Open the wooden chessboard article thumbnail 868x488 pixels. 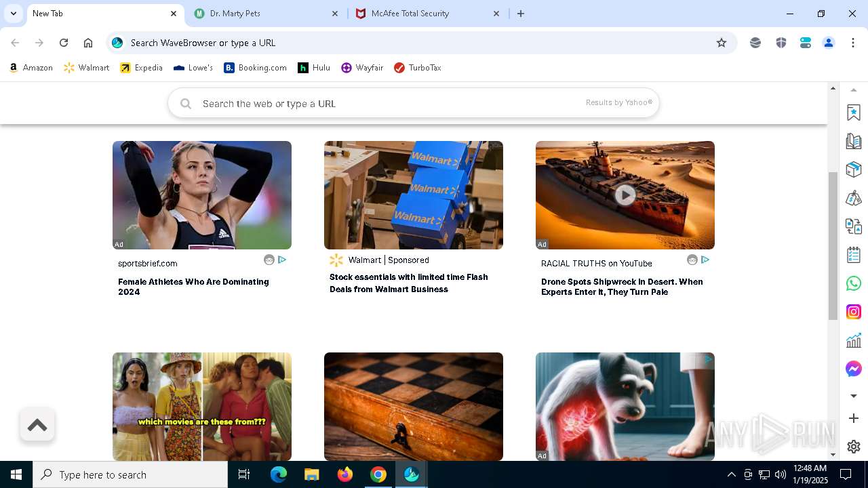pyautogui.click(x=414, y=407)
